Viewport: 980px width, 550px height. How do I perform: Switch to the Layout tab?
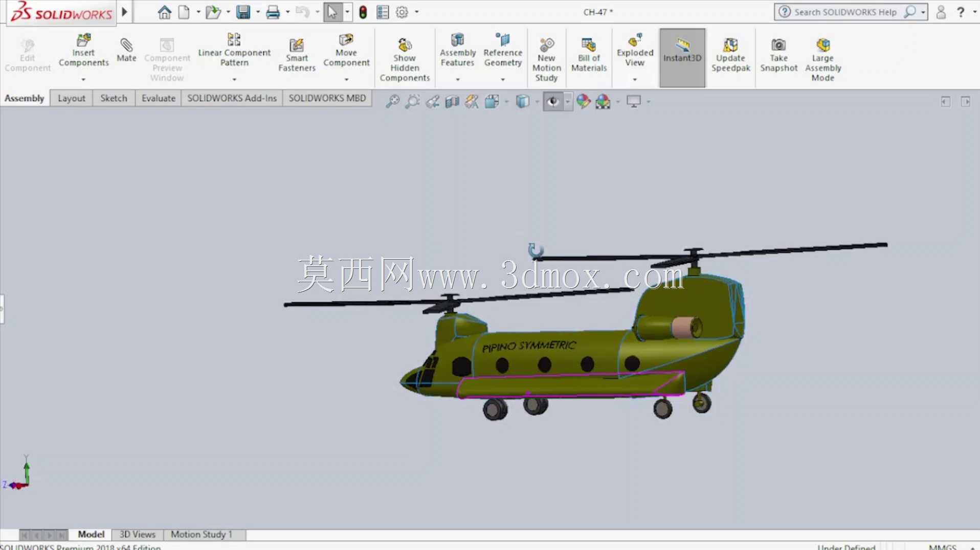(x=72, y=98)
